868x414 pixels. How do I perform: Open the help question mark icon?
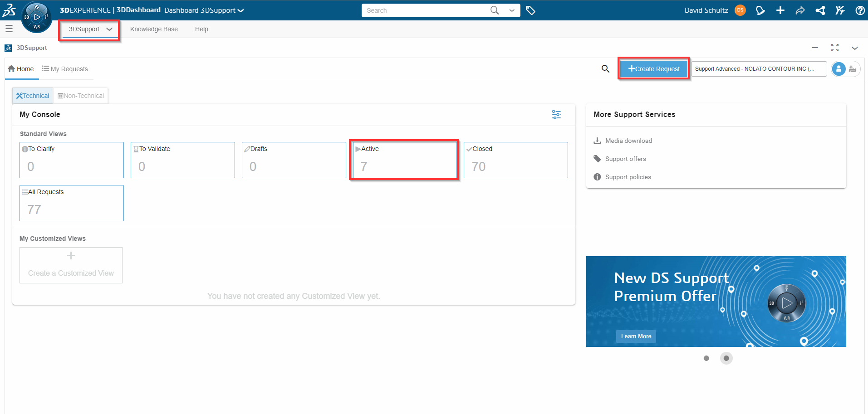pyautogui.click(x=860, y=10)
